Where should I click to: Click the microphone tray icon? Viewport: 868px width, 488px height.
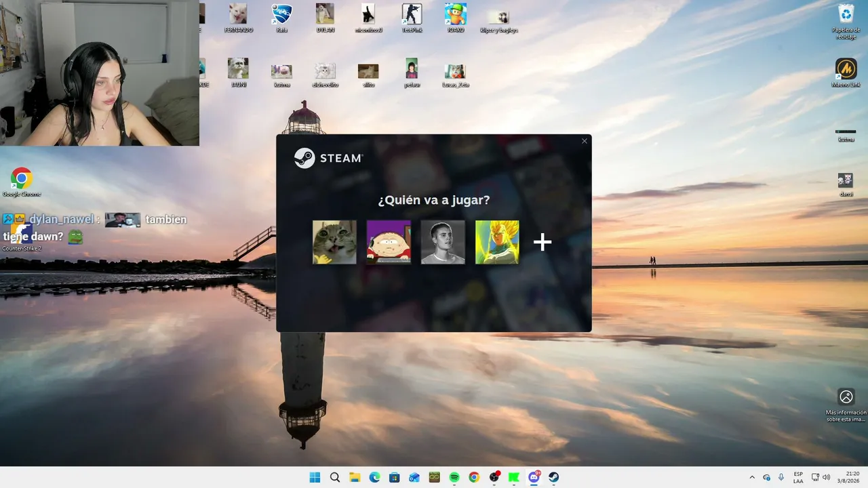[x=781, y=477]
